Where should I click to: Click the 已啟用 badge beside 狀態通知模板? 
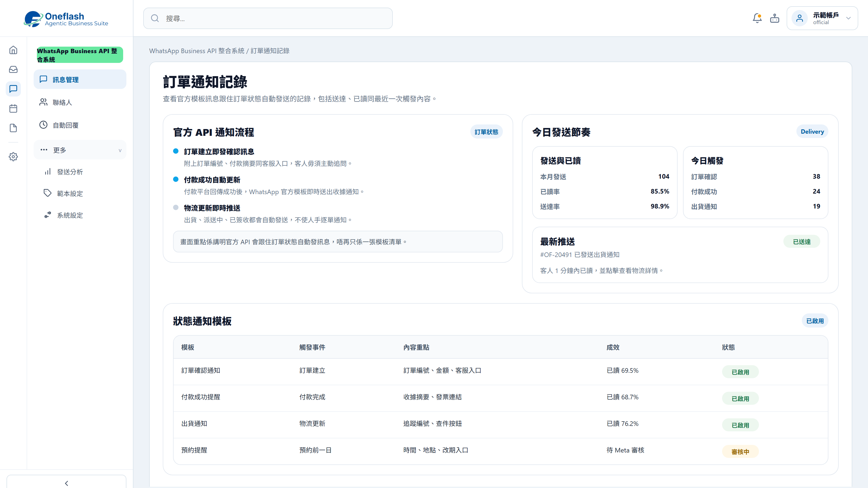(815, 321)
